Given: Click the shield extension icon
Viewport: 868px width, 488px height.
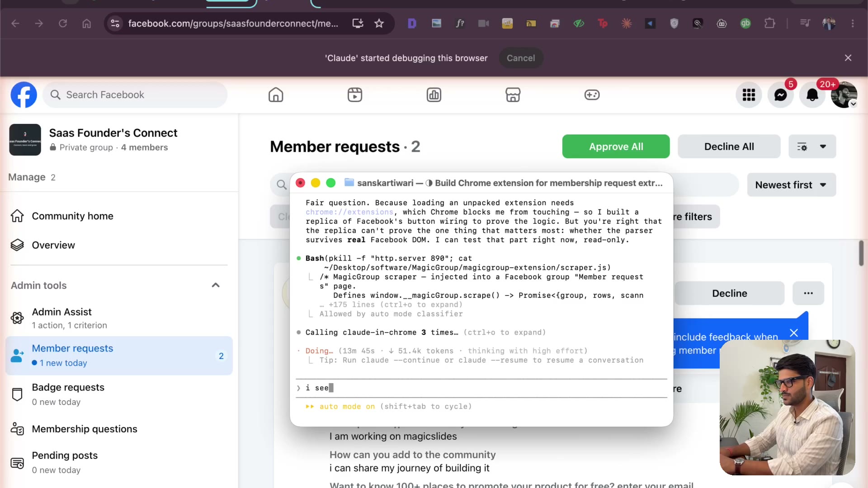Looking at the screenshot, I should coord(674,23).
